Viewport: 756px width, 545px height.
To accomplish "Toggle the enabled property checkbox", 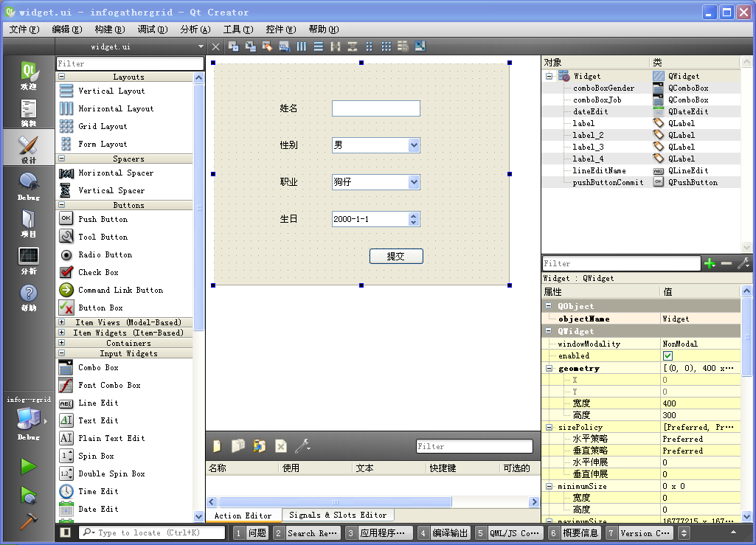I will point(667,356).
